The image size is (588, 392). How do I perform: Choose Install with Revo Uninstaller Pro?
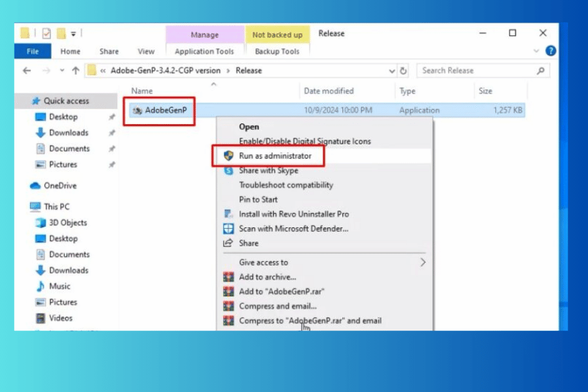coord(293,214)
